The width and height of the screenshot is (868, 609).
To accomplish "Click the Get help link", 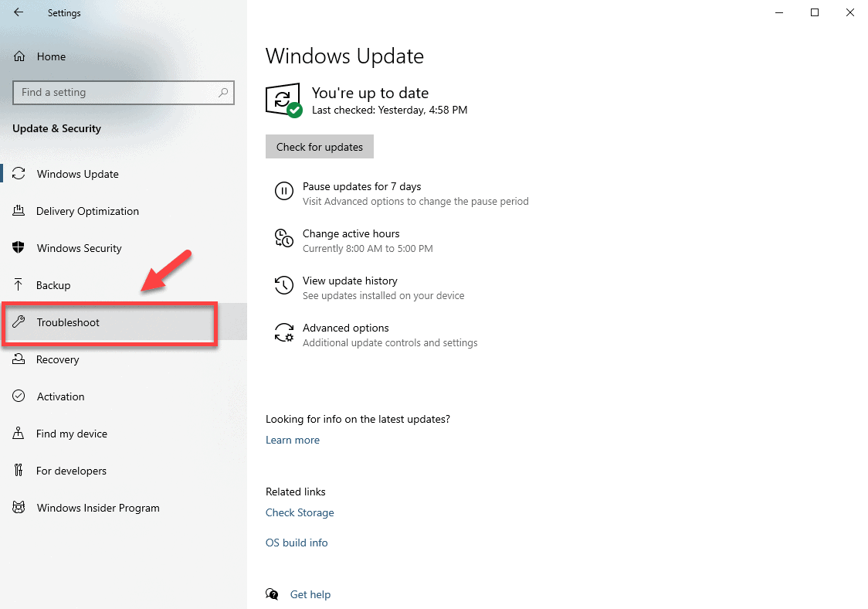I will 310,594.
